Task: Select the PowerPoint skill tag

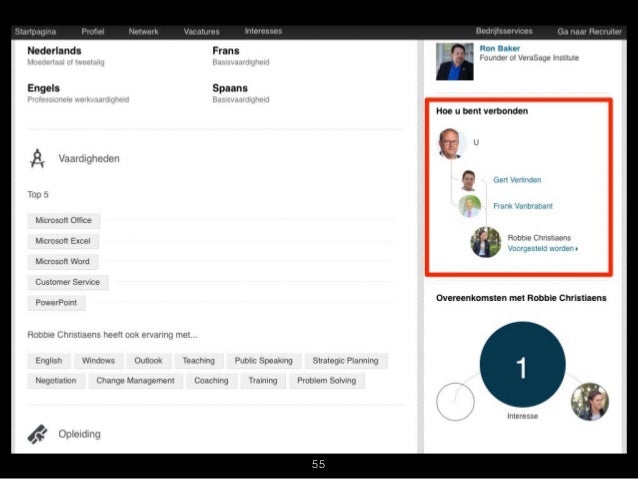Action: pyautogui.click(x=56, y=302)
